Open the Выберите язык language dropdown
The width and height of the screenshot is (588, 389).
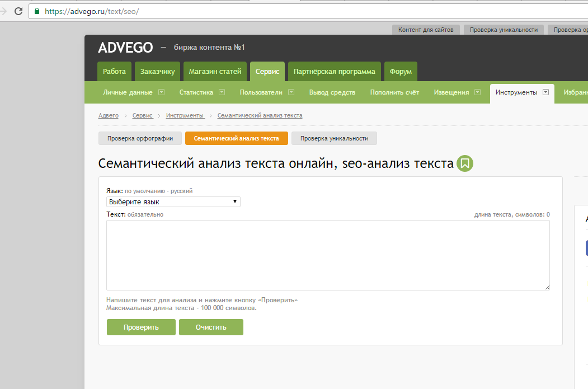point(173,202)
